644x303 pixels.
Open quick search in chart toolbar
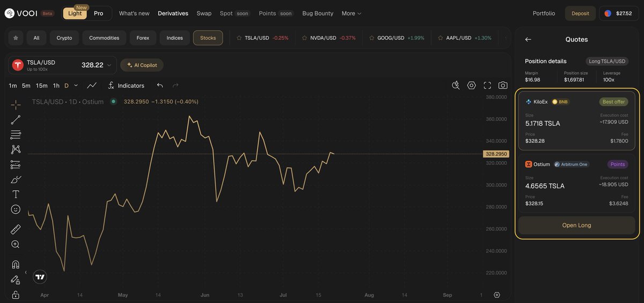456,85
